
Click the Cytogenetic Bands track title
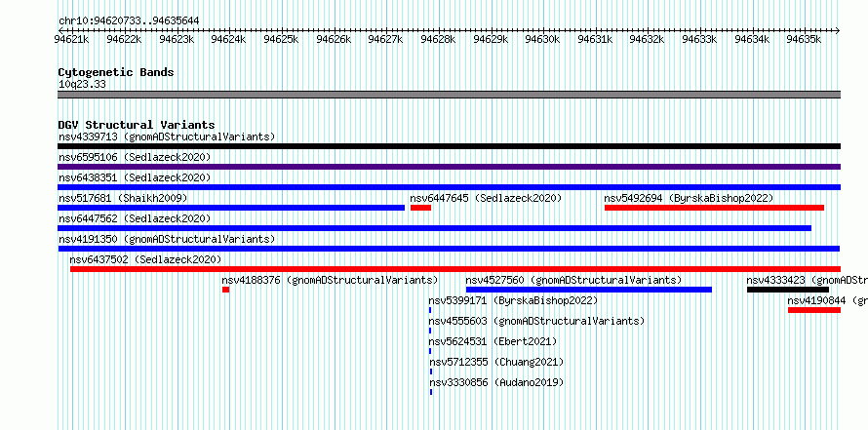click(116, 72)
